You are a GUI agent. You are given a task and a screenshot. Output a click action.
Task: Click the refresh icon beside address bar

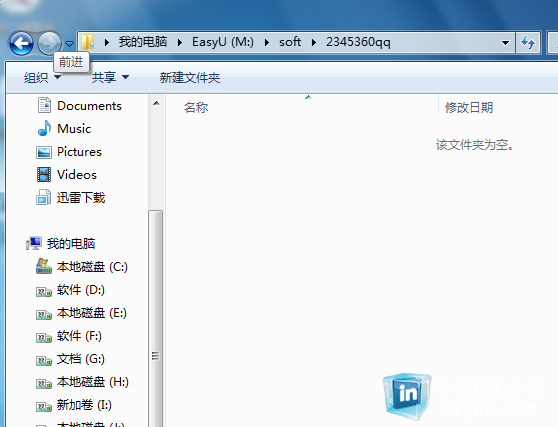point(528,43)
